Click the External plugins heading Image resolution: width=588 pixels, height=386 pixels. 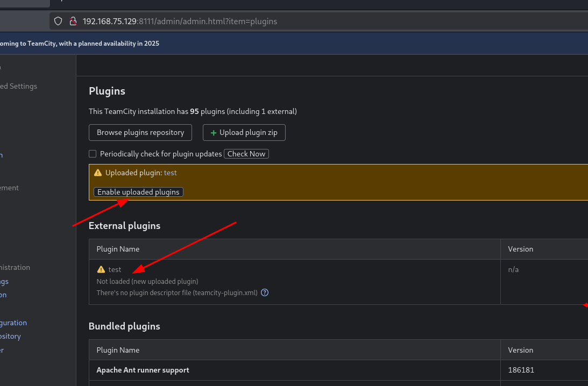pos(124,226)
